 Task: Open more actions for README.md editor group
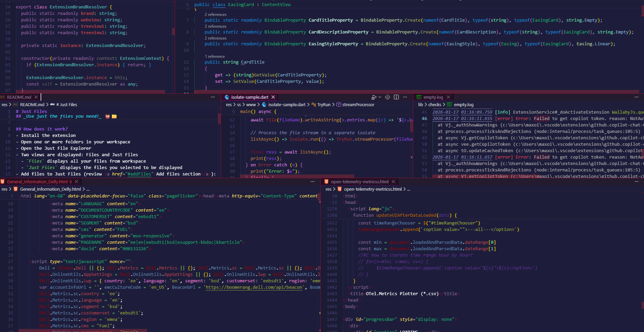pyautogui.click(x=213, y=97)
